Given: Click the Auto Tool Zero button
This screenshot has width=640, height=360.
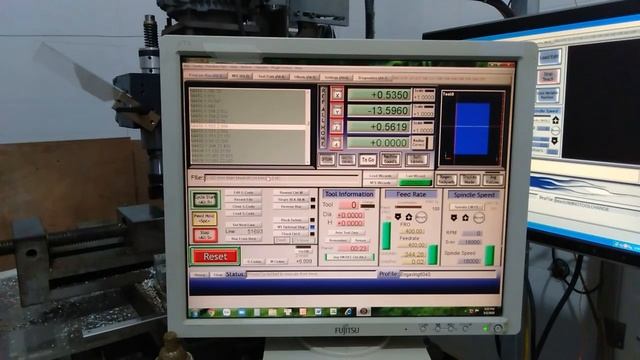Looking at the screenshot, I should tap(347, 232).
